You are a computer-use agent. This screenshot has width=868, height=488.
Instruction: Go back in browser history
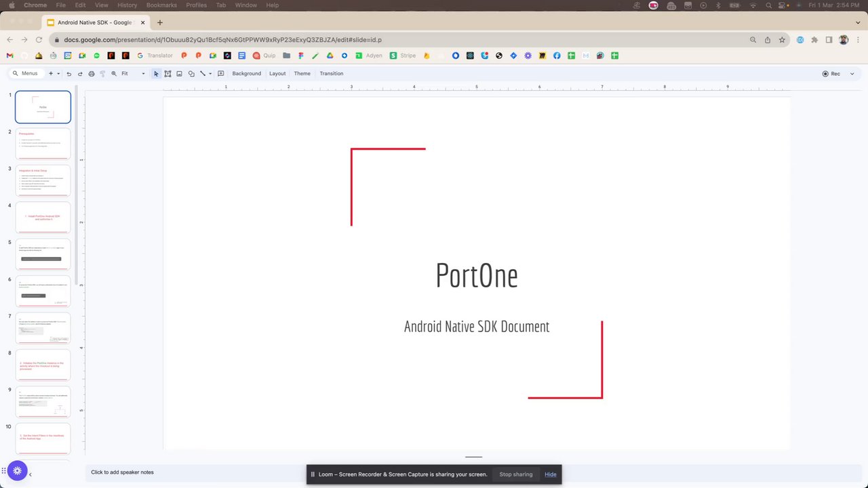click(9, 40)
